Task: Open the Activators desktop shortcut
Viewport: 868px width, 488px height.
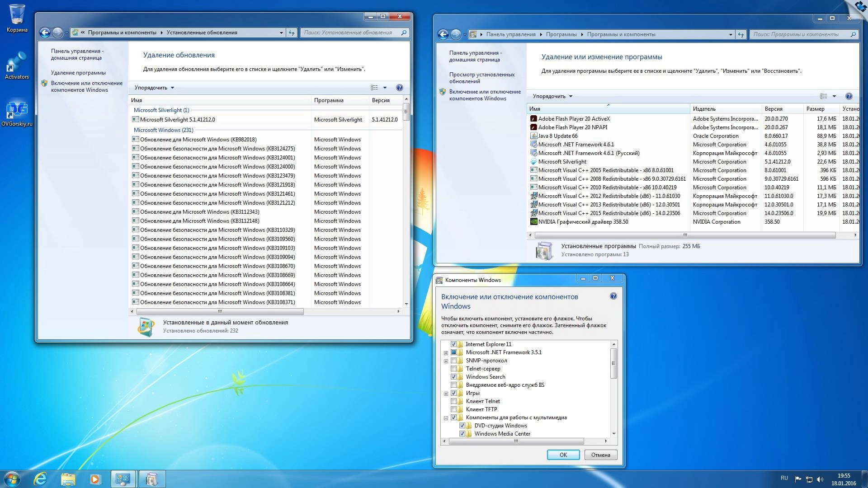Action: [17, 66]
